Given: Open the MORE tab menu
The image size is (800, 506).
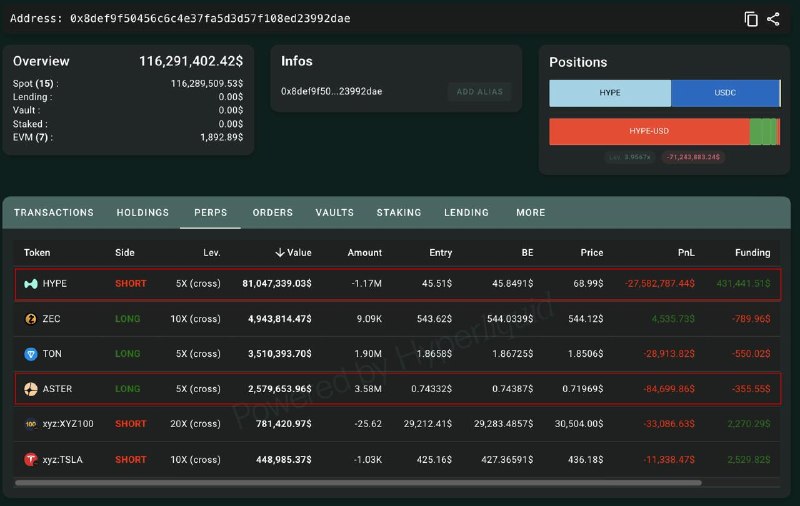Looking at the screenshot, I should point(531,213).
